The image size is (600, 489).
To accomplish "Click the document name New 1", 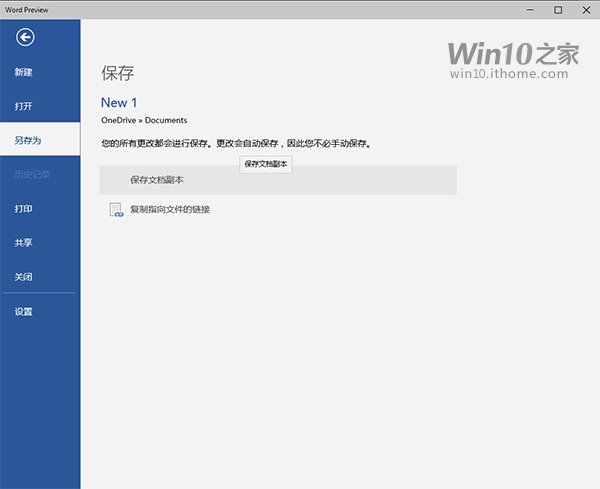I will [x=119, y=103].
